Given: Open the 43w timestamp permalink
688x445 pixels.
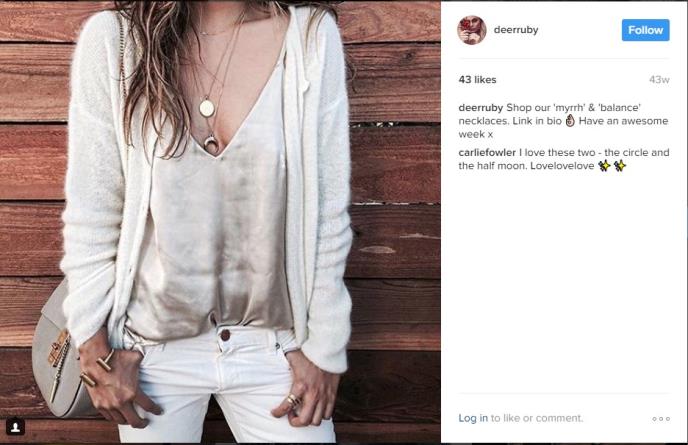Looking at the screenshot, I should tap(659, 80).
